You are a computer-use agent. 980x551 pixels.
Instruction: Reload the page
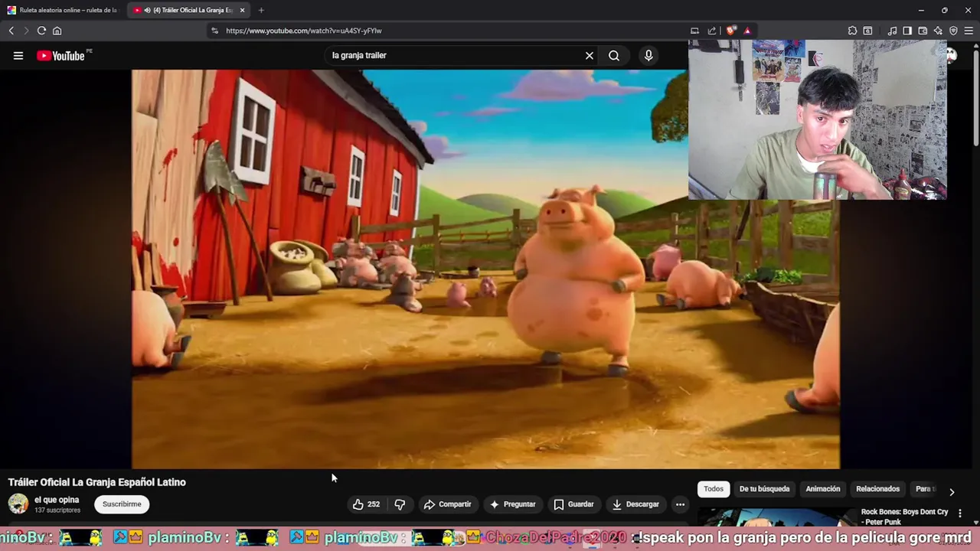pos(41,31)
